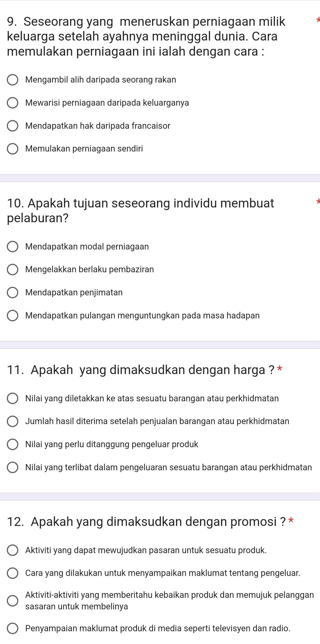Screen dimensions: 320x644
Task: Select "Memulakan perniagaan sendiri" for question 9
Action: click(x=12, y=149)
